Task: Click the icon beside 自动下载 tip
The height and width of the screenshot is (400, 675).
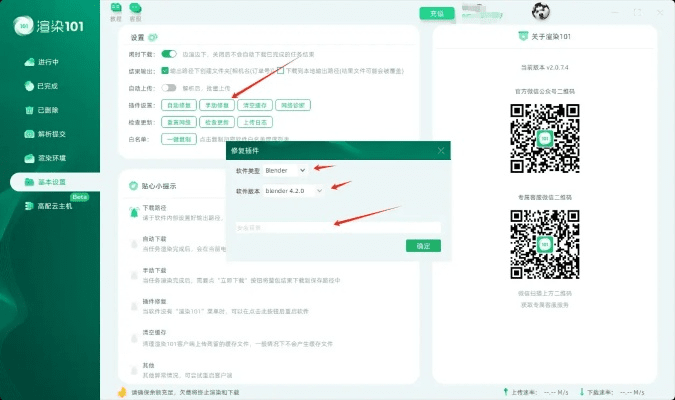Action: [134, 244]
